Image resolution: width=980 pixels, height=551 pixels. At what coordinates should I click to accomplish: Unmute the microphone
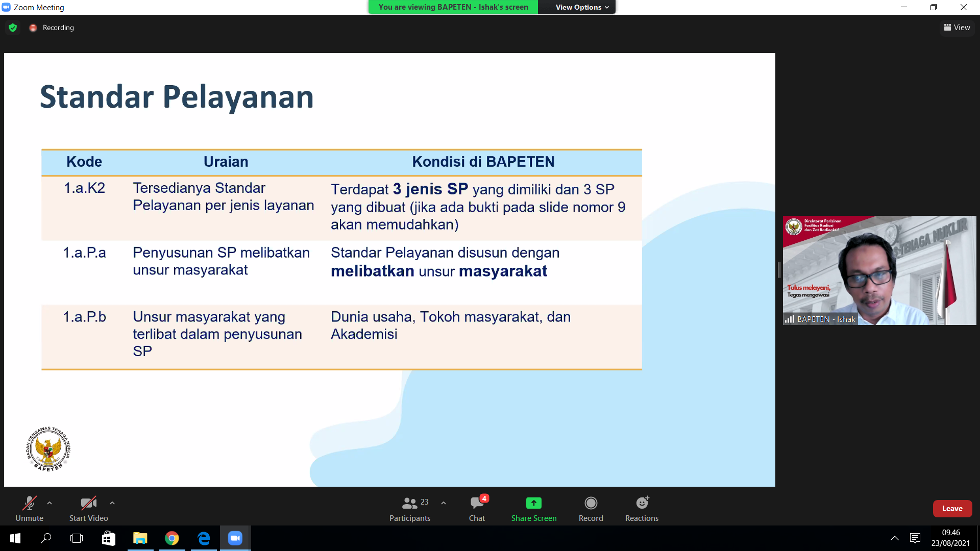pos(29,509)
